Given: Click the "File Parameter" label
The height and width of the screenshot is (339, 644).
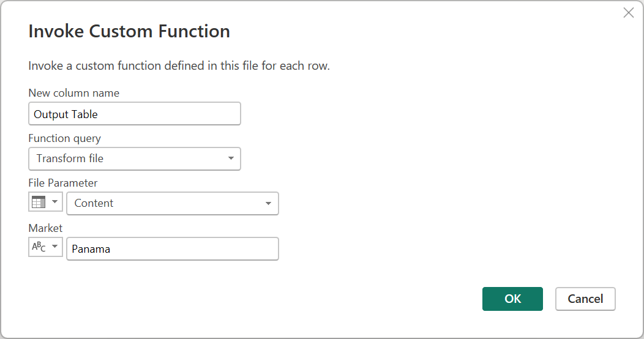Looking at the screenshot, I should (62, 183).
